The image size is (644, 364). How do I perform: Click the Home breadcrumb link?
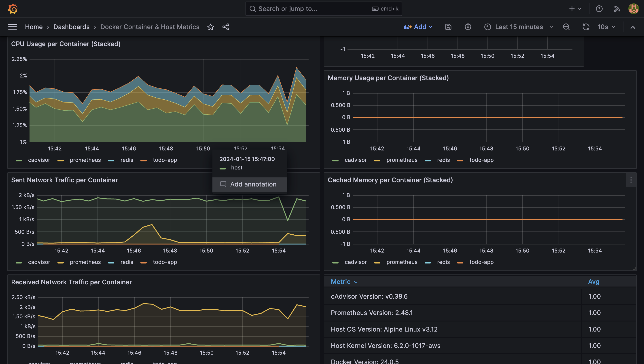pyautogui.click(x=34, y=27)
